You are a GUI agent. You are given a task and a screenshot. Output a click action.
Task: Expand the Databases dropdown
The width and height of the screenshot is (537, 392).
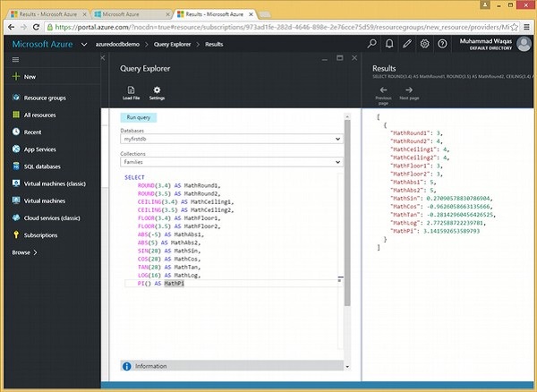point(337,140)
